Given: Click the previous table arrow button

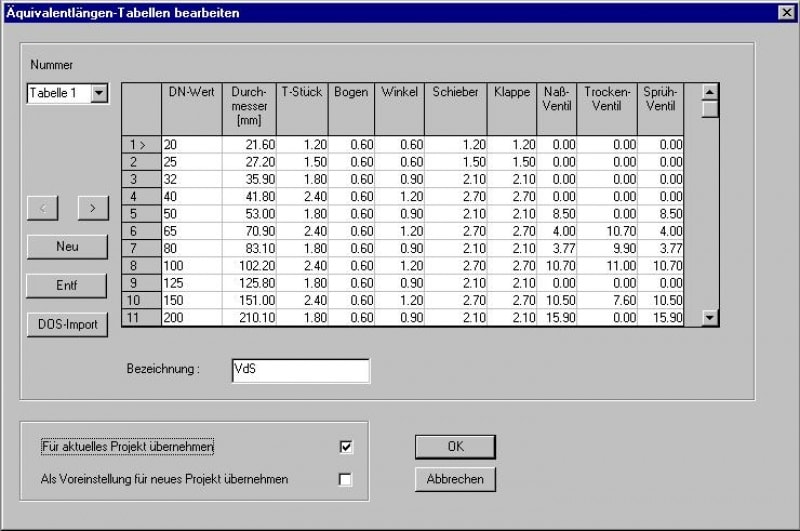Looking at the screenshot, I should click(42, 208).
